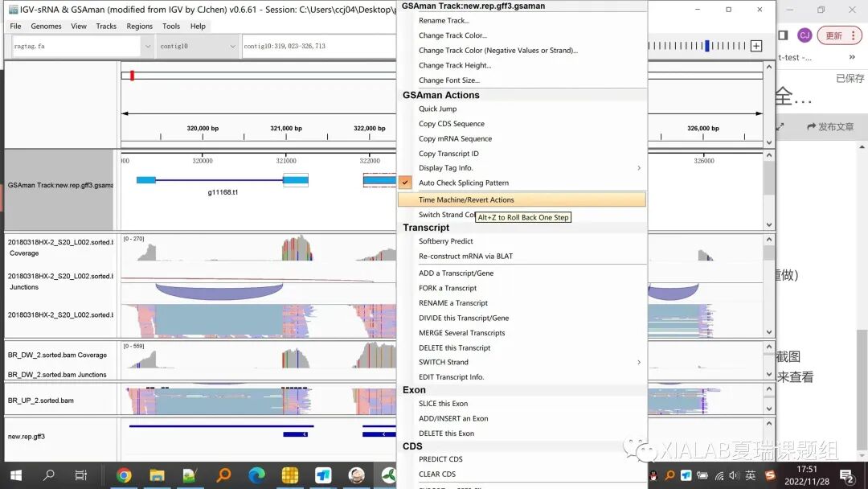Click the battery tray icon
Screen dimensions: 868x489
click(702, 475)
